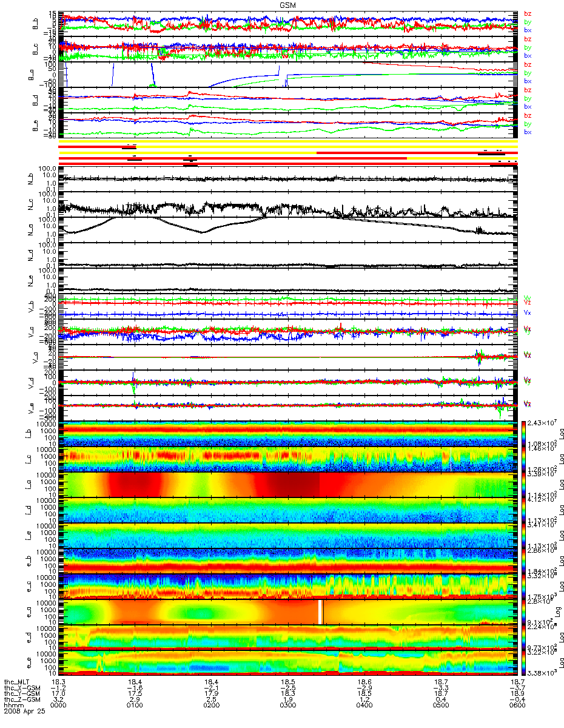Viewport: 564px width, 728px height.
Task: Click the i_b spectrogram color bar
Action: pyautogui.click(x=525, y=433)
